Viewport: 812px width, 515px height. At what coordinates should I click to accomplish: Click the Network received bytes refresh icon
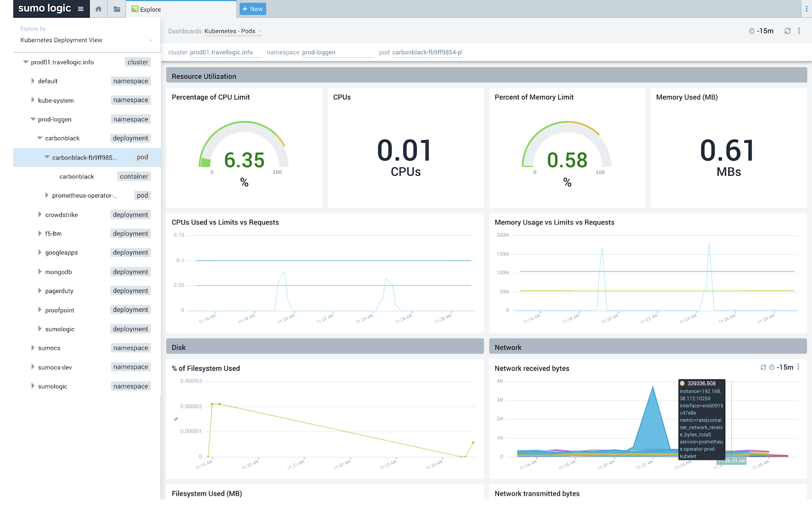(763, 367)
